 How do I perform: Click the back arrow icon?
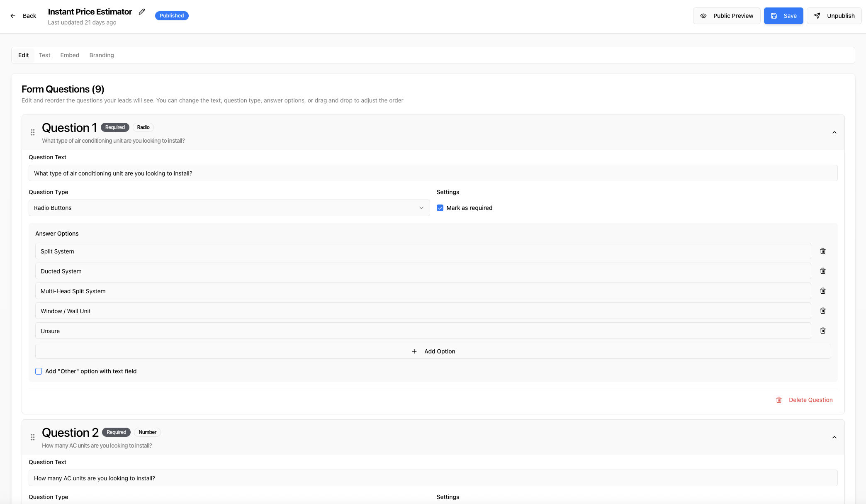point(13,16)
